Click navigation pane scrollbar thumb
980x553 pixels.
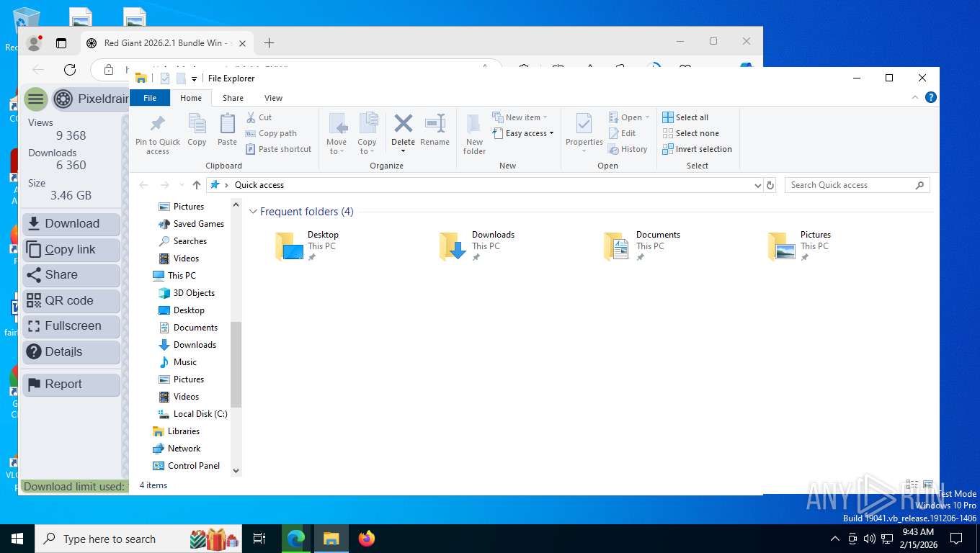[x=236, y=364]
